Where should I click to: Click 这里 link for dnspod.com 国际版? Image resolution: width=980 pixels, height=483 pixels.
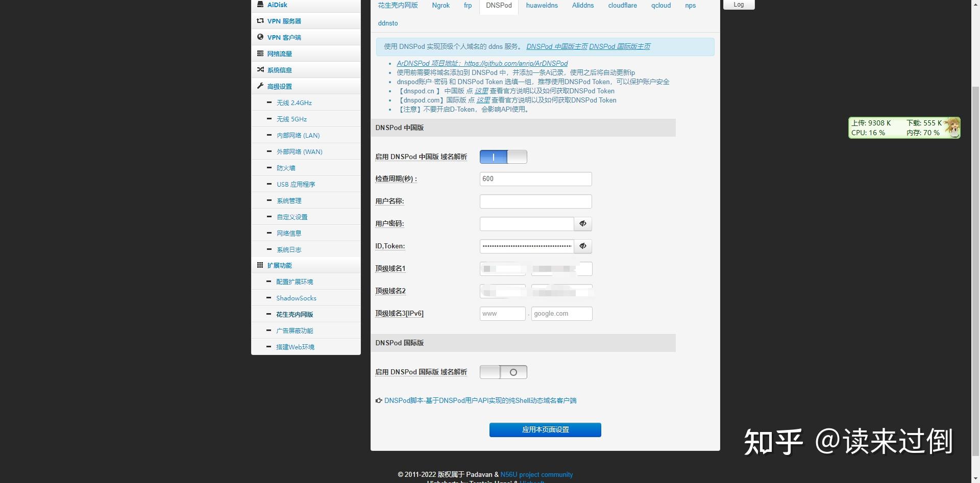(483, 100)
